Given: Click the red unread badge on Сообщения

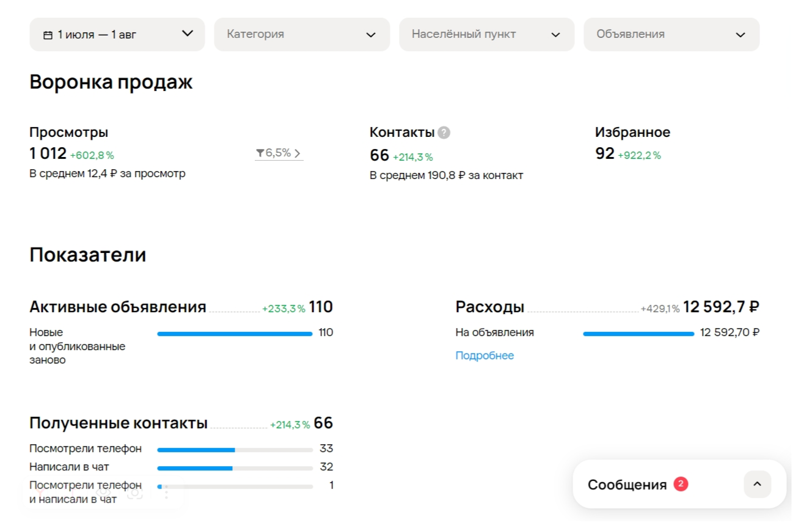Looking at the screenshot, I should [x=681, y=484].
